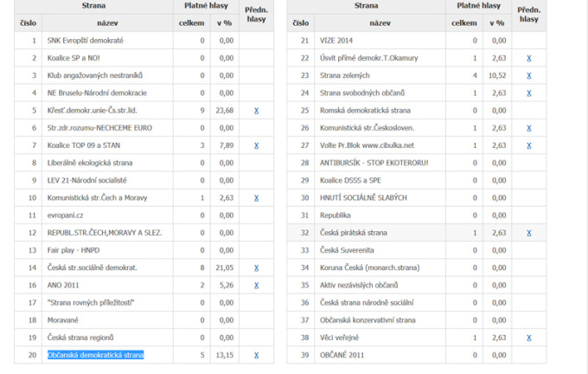Click the 10,52 percentage for Strana zelených
The height and width of the screenshot is (374, 588).
498,75
